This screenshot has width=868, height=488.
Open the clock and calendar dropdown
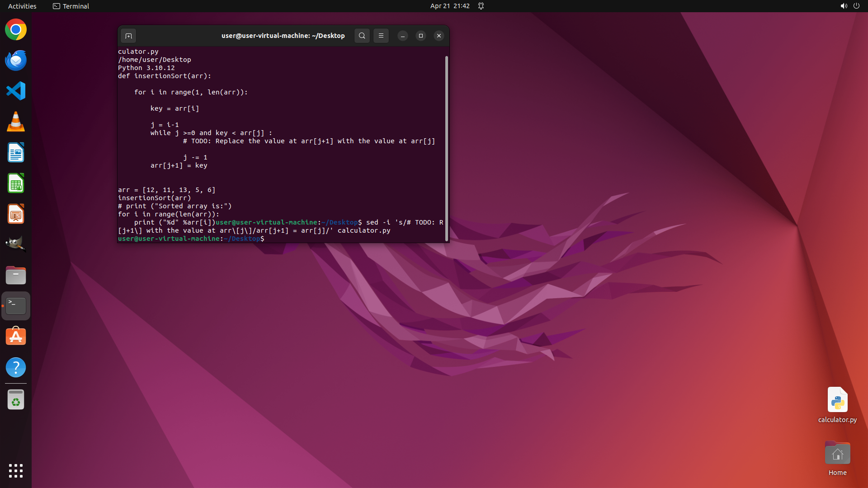(x=449, y=6)
